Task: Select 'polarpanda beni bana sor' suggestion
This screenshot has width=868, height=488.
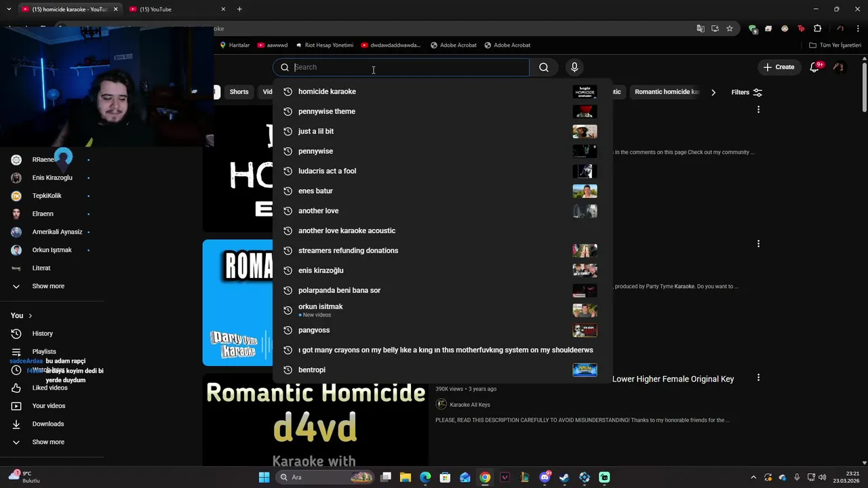Action: click(442, 290)
